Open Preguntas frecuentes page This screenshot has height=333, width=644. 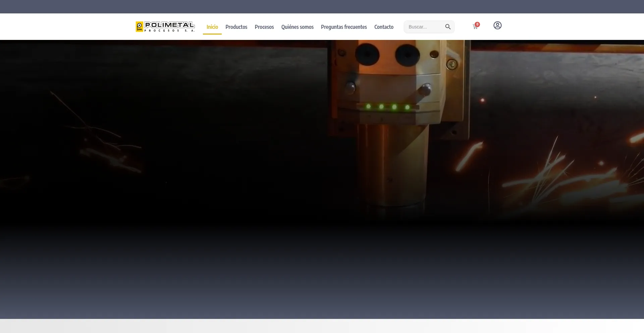click(x=344, y=27)
